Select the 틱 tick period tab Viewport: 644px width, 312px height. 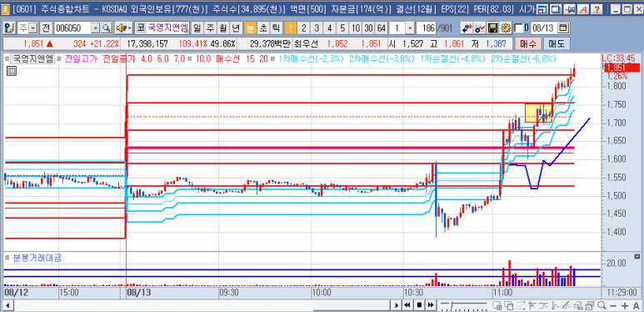(277, 28)
